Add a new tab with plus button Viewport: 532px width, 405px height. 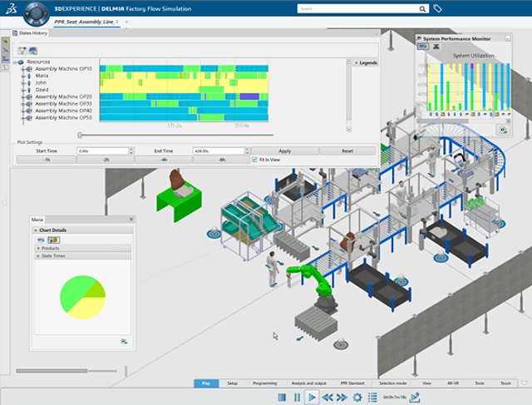pos(126,22)
